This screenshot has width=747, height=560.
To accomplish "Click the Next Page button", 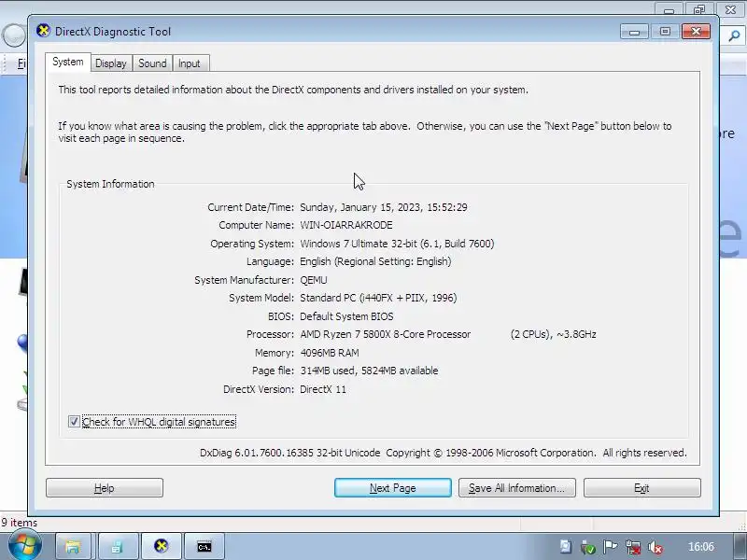I will coord(393,488).
